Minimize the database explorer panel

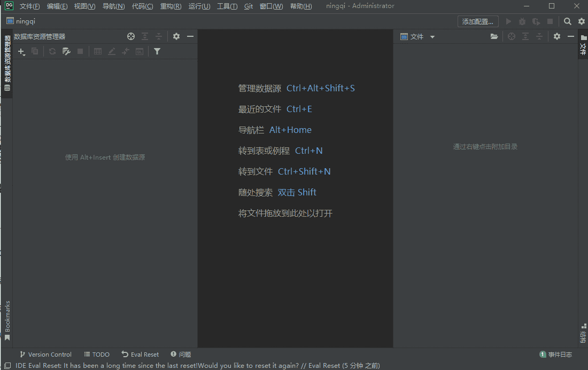click(190, 37)
